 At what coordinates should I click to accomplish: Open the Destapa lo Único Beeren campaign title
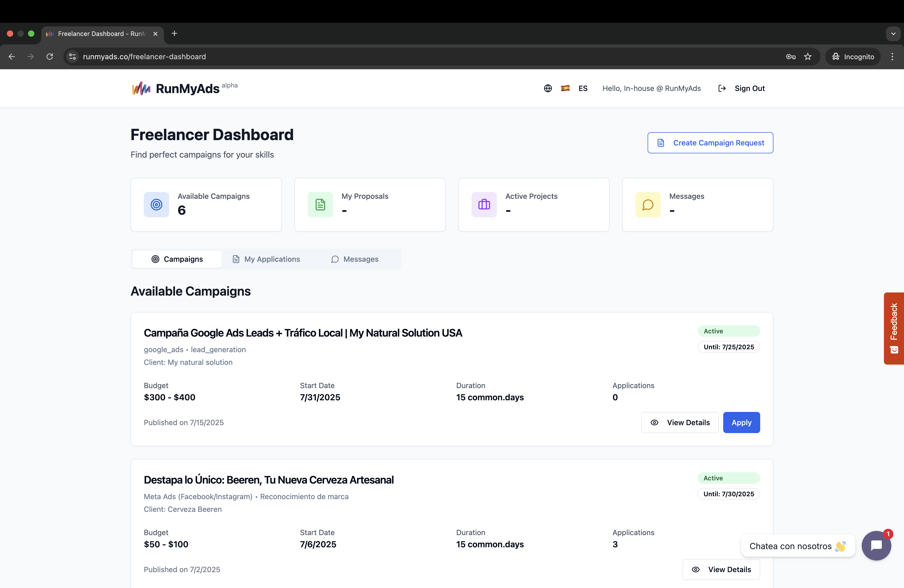coord(269,480)
